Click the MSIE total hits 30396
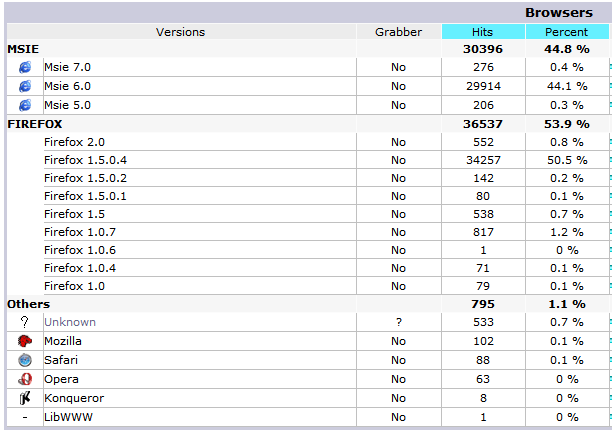 (483, 49)
